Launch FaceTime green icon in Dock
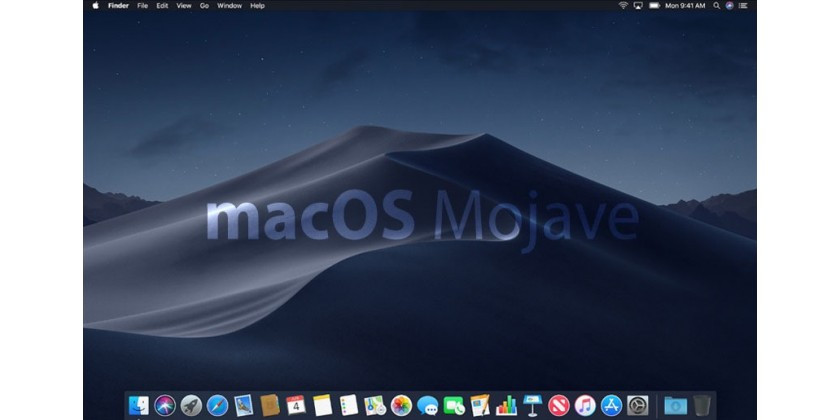This screenshot has height=420, width=840. click(454, 406)
